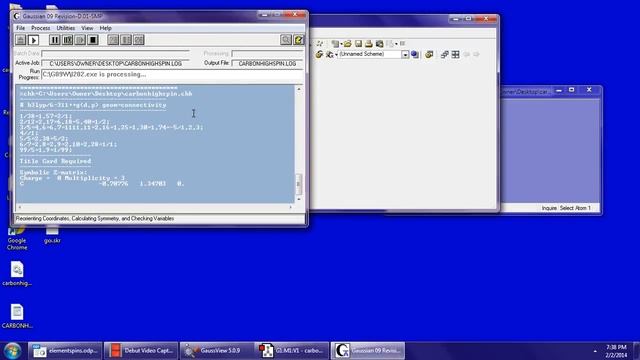640x360 pixels.
Task: Open the File menu in Gaussian 09
Action: (20, 28)
